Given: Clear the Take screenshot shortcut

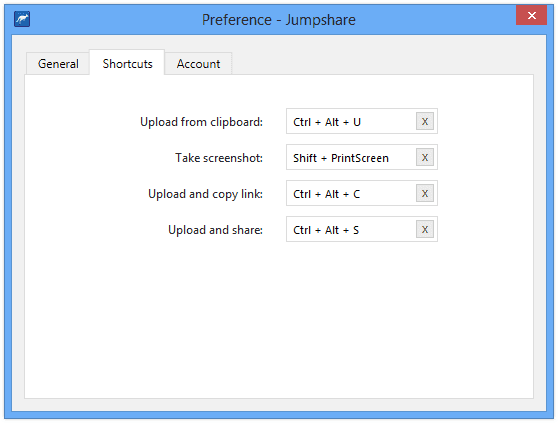Looking at the screenshot, I should pos(425,157).
